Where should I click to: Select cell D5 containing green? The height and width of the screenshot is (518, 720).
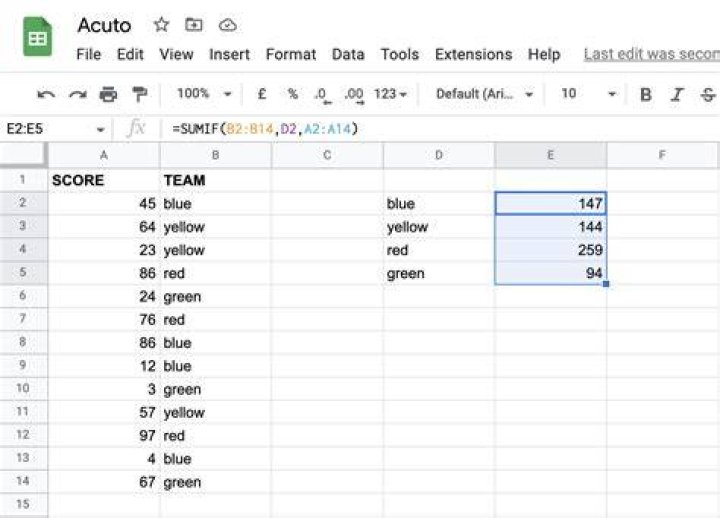pyautogui.click(x=439, y=273)
